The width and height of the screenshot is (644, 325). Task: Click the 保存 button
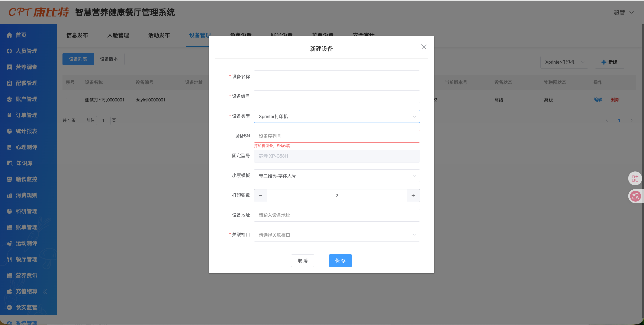[340, 261]
